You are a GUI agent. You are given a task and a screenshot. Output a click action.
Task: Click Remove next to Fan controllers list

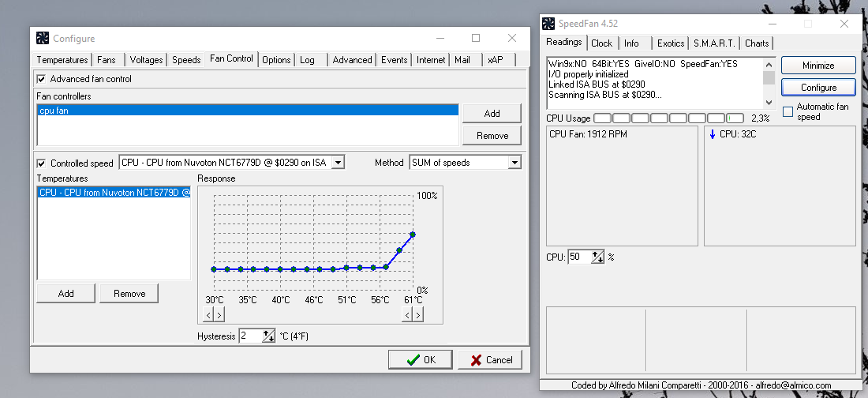point(492,135)
